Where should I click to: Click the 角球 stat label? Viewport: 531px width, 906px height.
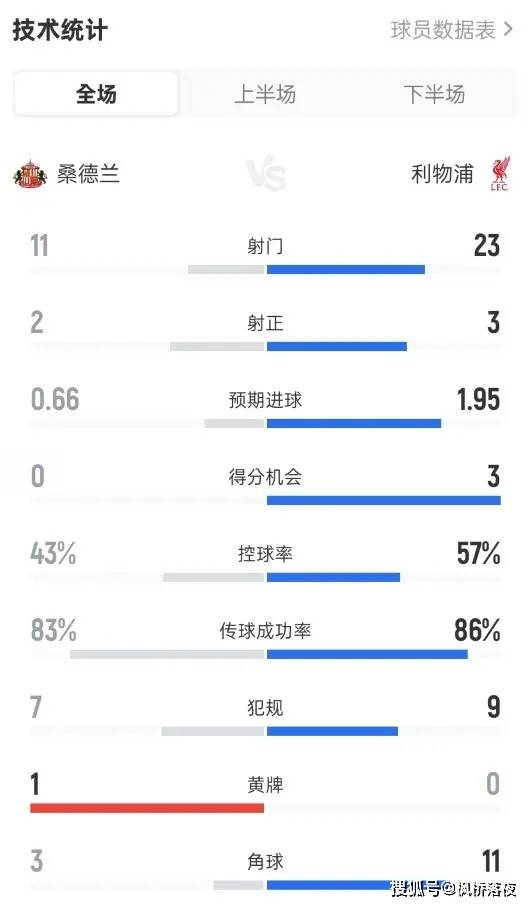point(265,862)
